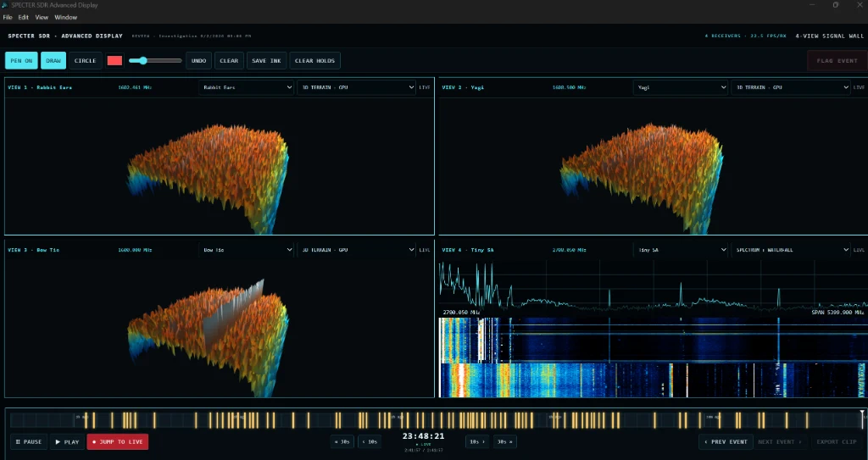The height and width of the screenshot is (460, 868).
Task: Open View 2 Yagi antenna dropdown
Action: click(x=681, y=87)
